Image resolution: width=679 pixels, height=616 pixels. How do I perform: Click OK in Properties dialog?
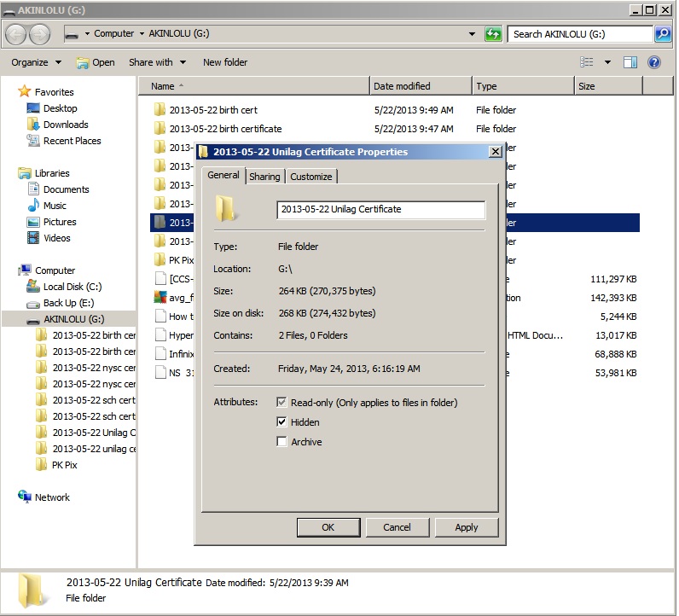[x=328, y=527]
